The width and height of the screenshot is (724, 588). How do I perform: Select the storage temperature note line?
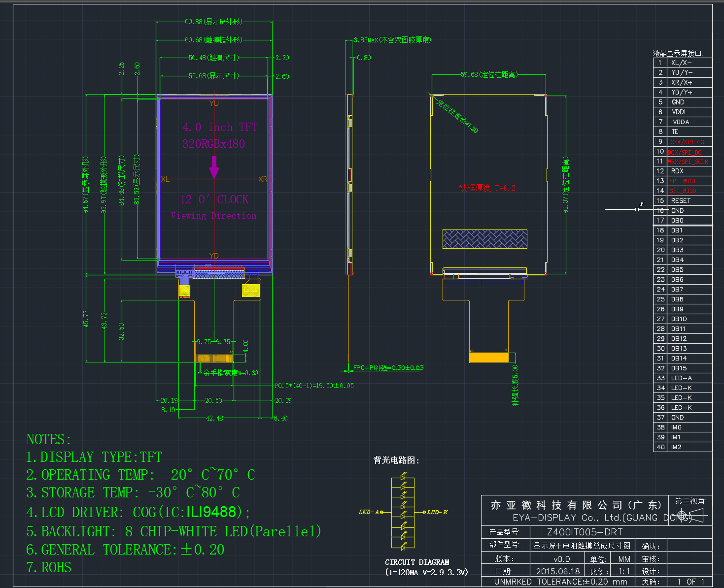pos(133,492)
